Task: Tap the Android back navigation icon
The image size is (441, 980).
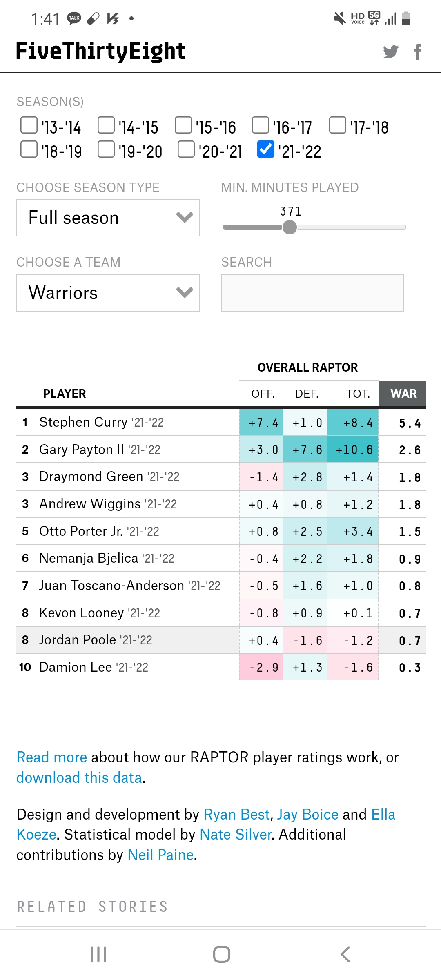Action: coord(345,954)
